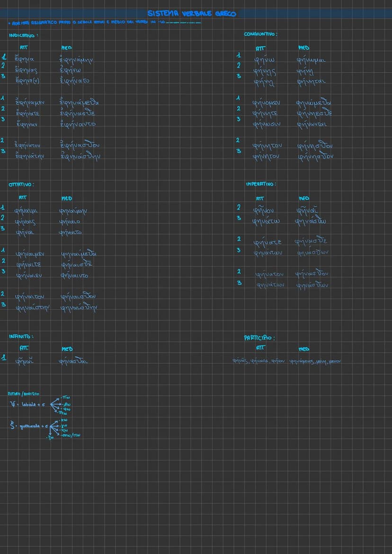Click the handwritten word ἐφηνάσθην
392x554 pixels.
click(80, 155)
